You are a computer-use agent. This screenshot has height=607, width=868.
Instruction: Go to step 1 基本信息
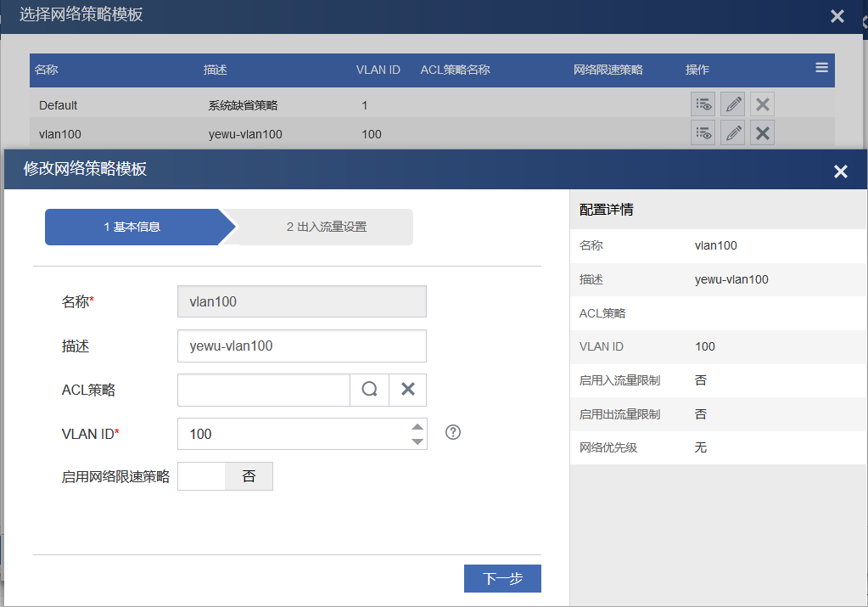pyautogui.click(x=133, y=227)
